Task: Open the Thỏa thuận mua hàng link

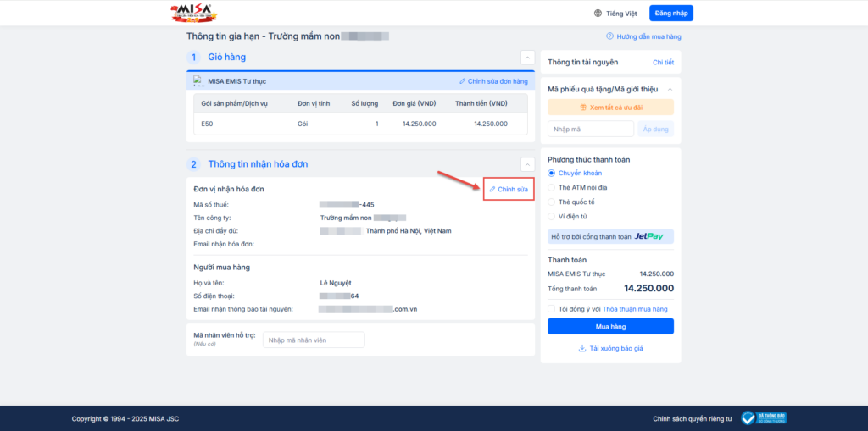Action: click(x=635, y=309)
